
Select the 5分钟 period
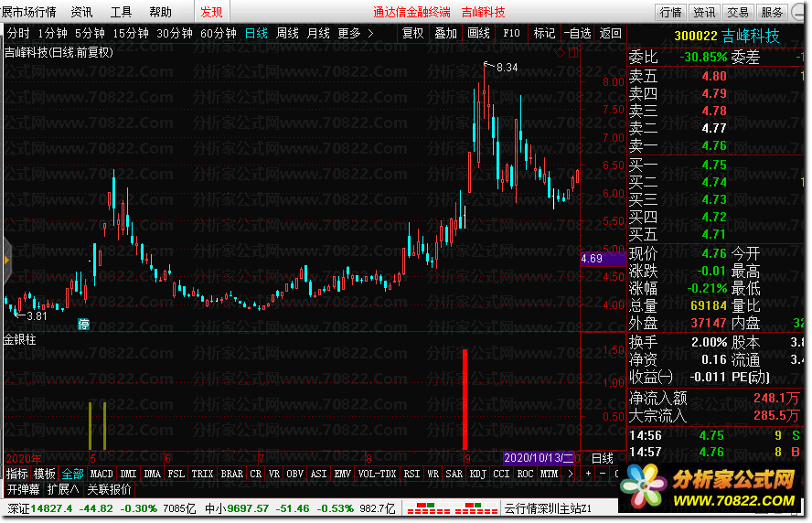[x=90, y=34]
